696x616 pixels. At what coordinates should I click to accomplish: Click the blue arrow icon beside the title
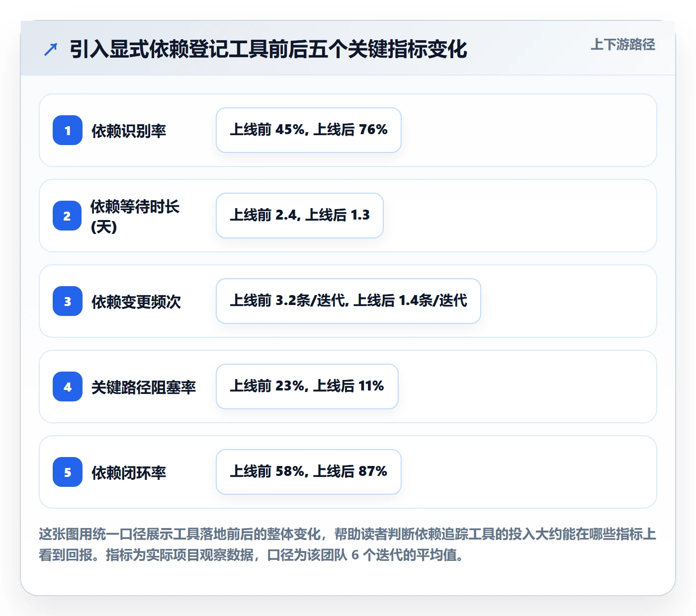pyautogui.click(x=51, y=49)
